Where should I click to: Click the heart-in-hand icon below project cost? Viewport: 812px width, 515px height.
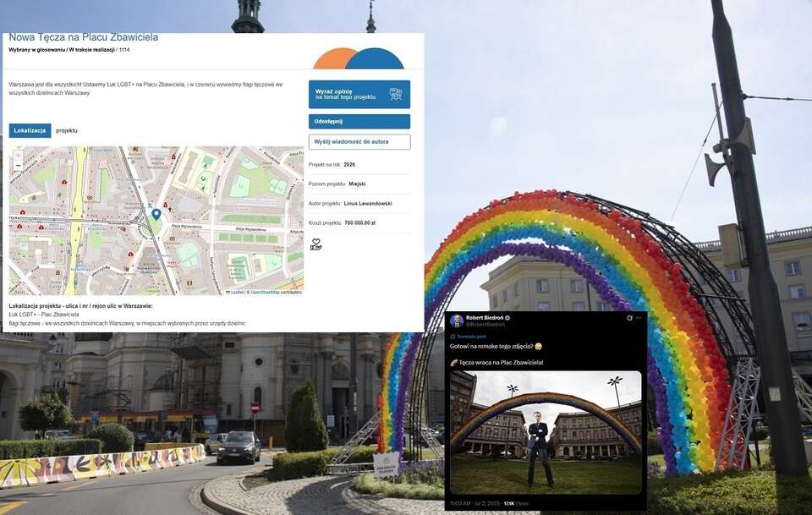click(x=315, y=245)
